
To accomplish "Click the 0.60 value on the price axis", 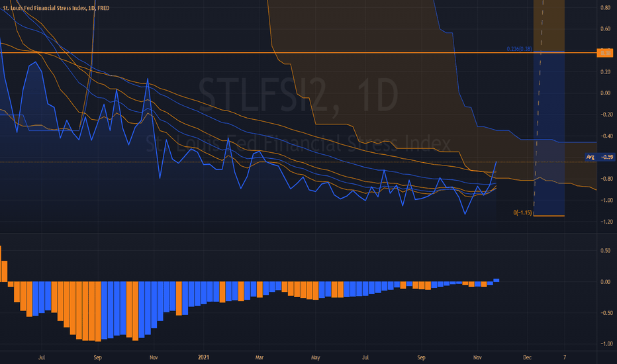I will pyautogui.click(x=605, y=28).
